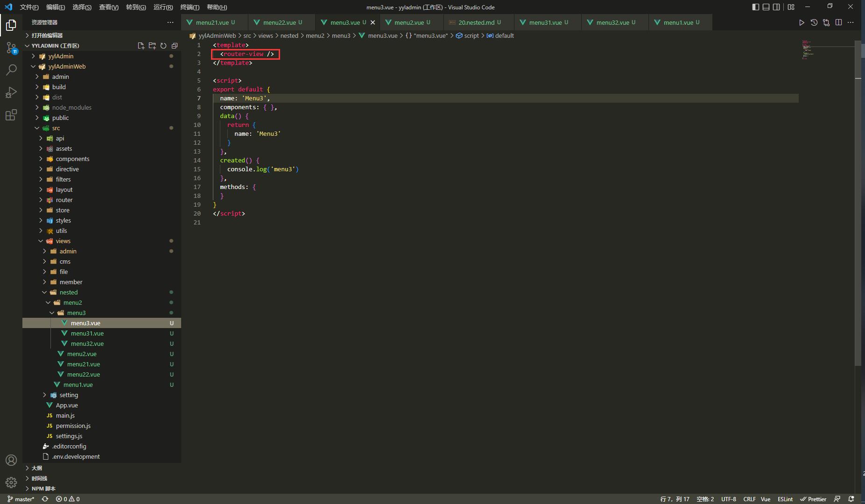Open the 终端 menu in the menu bar

[x=190, y=7]
